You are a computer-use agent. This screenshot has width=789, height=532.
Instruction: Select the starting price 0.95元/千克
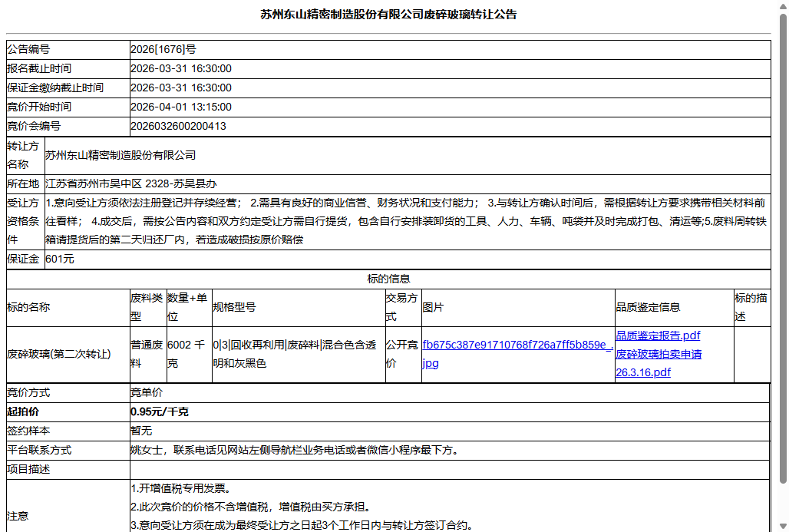[x=157, y=411]
